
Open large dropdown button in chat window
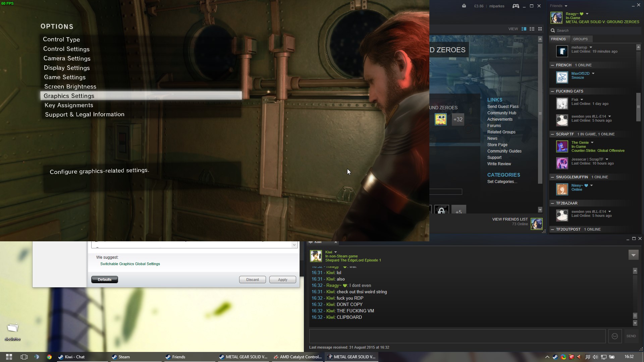tap(633, 255)
